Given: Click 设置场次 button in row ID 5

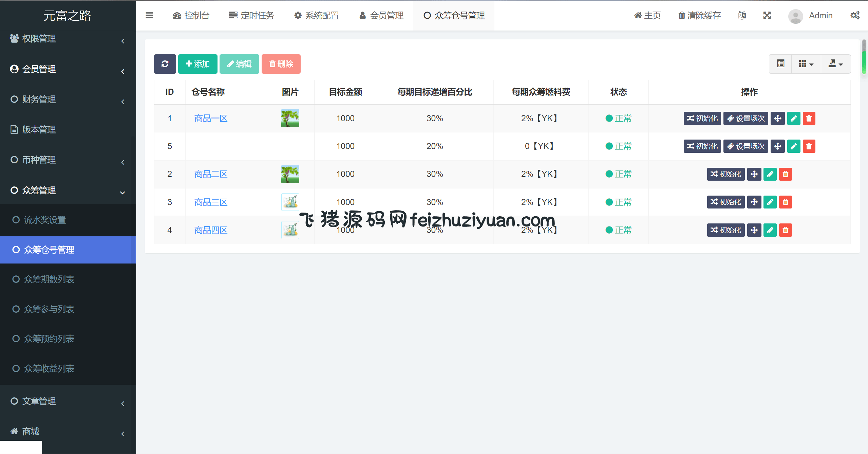Looking at the screenshot, I should pyautogui.click(x=746, y=146).
